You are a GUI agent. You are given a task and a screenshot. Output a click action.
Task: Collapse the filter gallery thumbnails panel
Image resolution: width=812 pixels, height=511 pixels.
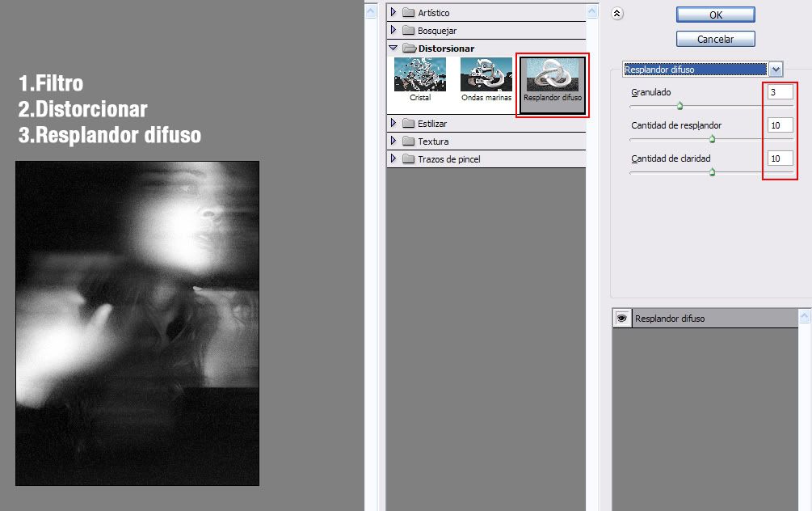pos(616,14)
